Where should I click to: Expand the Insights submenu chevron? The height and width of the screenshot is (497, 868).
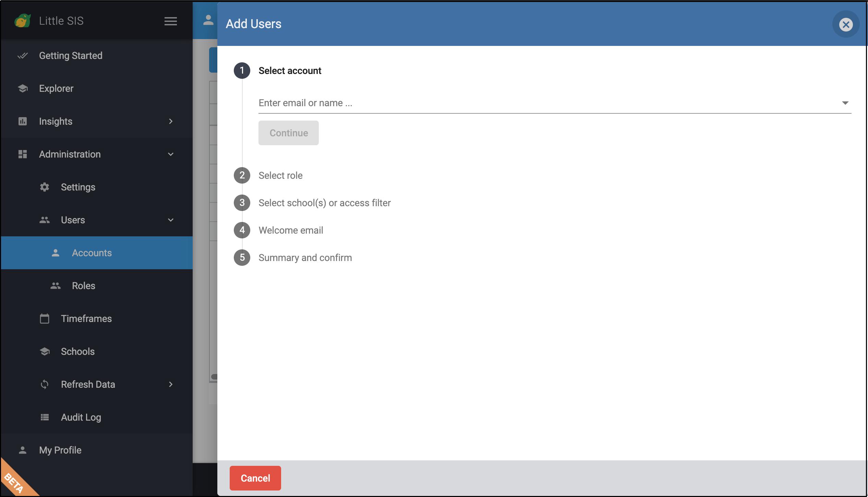pyautogui.click(x=171, y=121)
